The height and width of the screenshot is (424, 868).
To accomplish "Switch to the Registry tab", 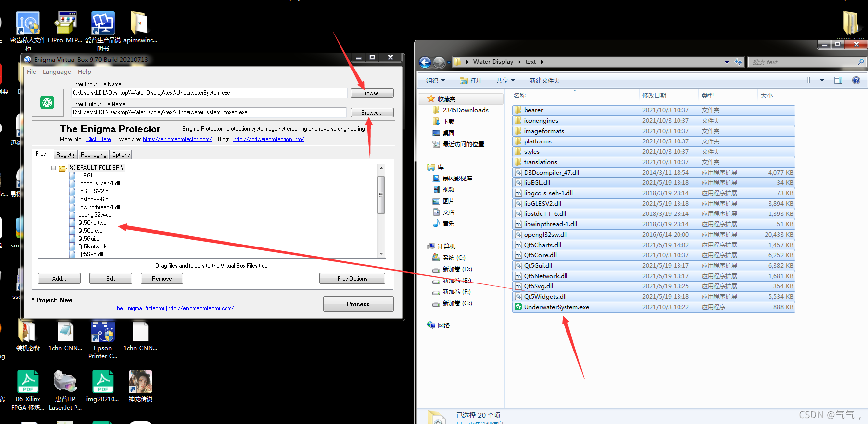I will pos(66,155).
